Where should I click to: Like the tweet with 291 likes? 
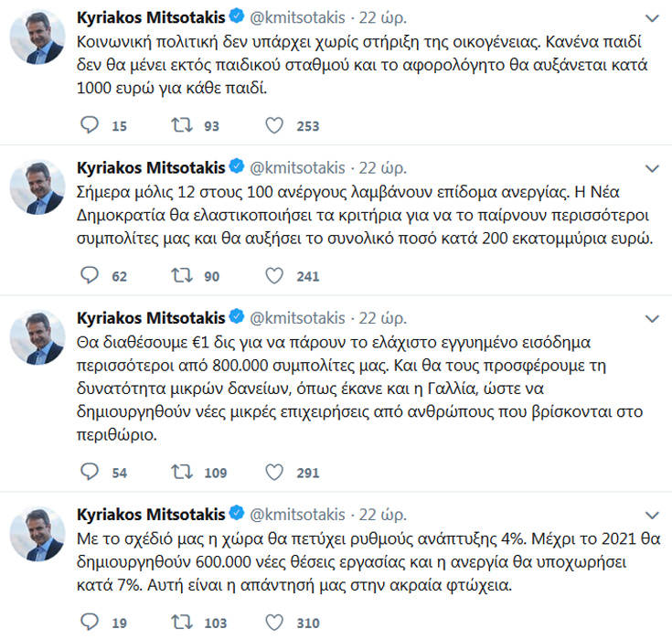click(273, 472)
